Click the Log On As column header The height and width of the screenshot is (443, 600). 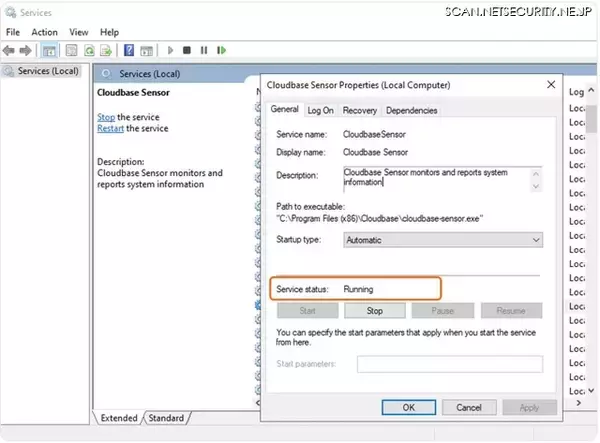tap(576, 92)
